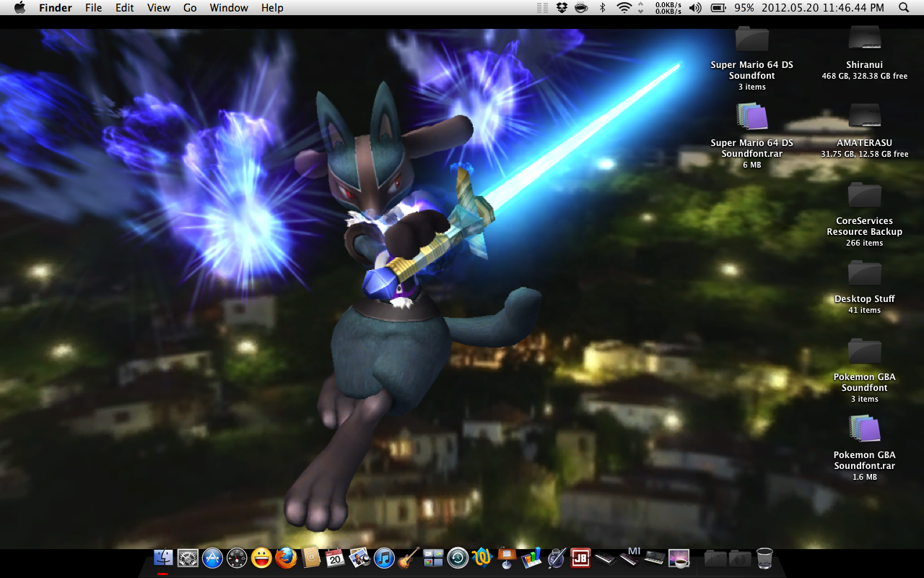This screenshot has width=924, height=578.
Task: Open the Trash in the Dock
Action: point(764,558)
